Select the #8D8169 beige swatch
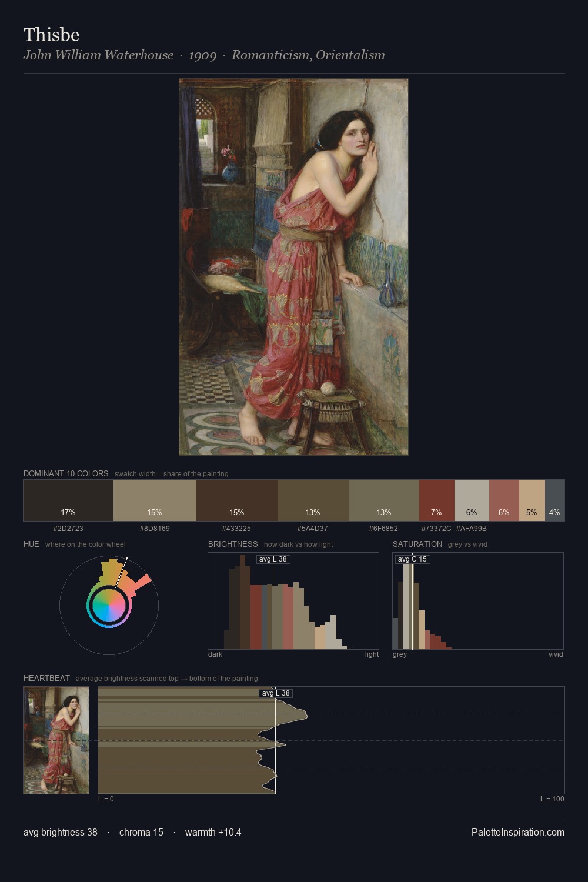The image size is (588, 882). pyautogui.click(x=155, y=500)
